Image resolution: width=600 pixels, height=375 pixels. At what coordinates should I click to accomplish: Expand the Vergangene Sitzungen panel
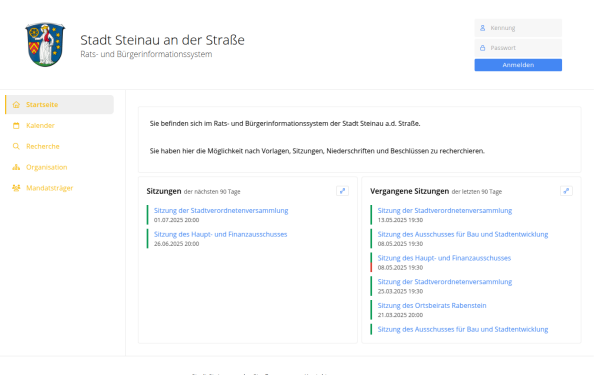566,191
